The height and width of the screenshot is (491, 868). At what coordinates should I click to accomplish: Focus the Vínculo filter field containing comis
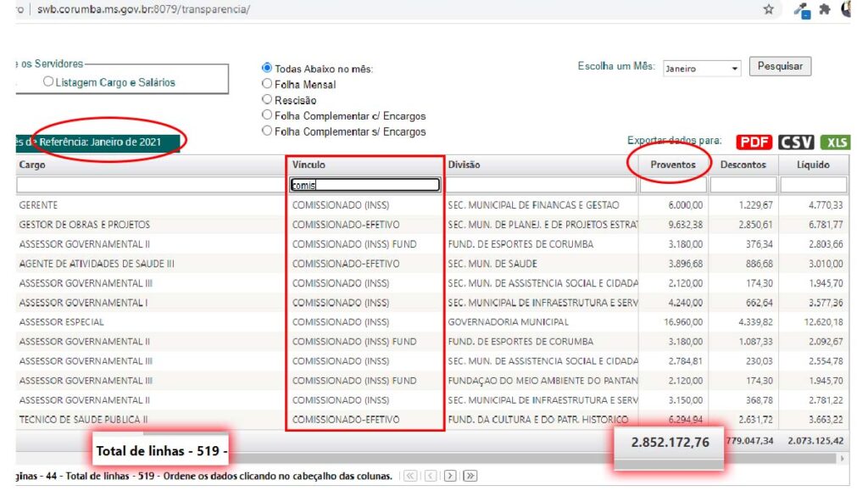(364, 184)
